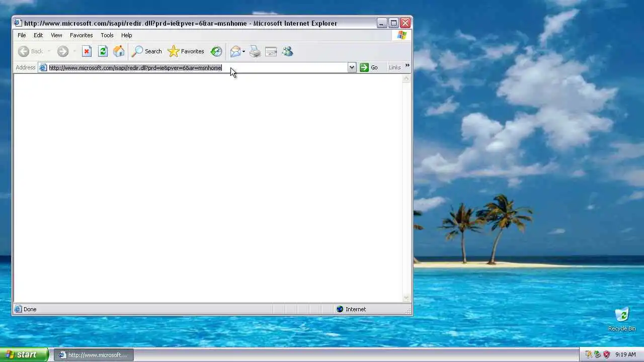This screenshot has height=362, width=644.
Task: Click the Safely Remove Hardware tray icon
Action: (x=597, y=354)
